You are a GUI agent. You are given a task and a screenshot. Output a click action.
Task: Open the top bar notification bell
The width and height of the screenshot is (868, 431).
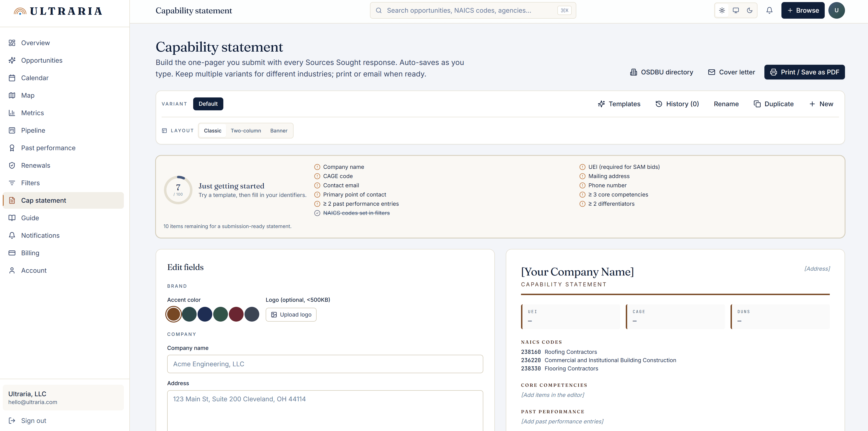(x=769, y=10)
